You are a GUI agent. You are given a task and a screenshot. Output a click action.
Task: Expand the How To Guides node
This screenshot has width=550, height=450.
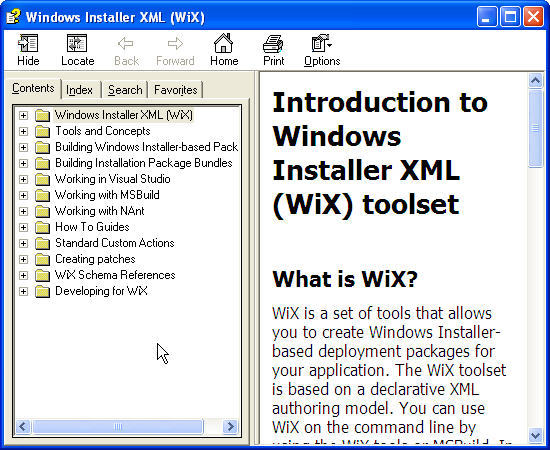(23, 227)
